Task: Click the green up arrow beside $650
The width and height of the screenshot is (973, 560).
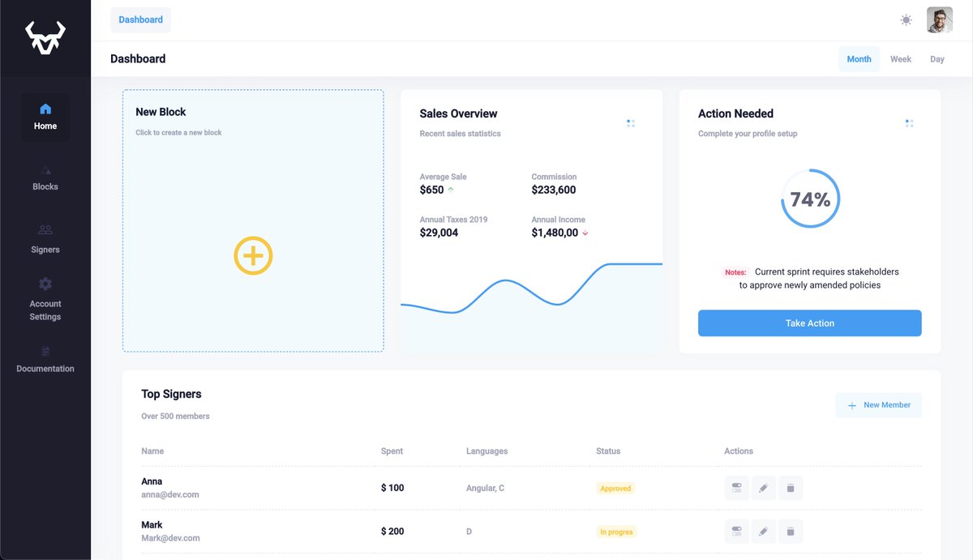Action: coord(451,190)
